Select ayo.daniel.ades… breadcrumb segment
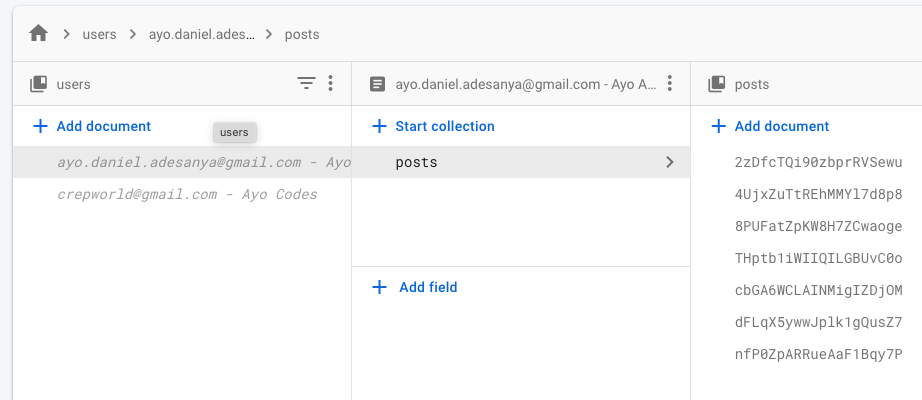The image size is (922, 400). [x=199, y=34]
